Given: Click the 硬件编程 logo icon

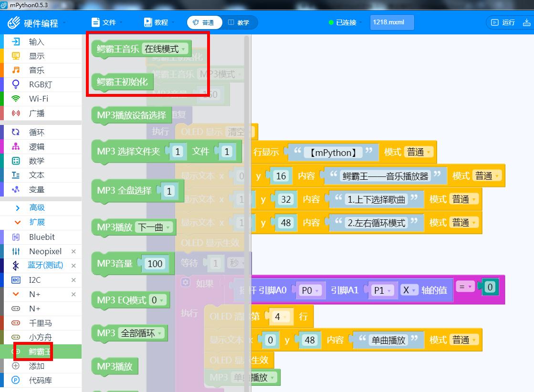Looking at the screenshot, I should 14,23.
